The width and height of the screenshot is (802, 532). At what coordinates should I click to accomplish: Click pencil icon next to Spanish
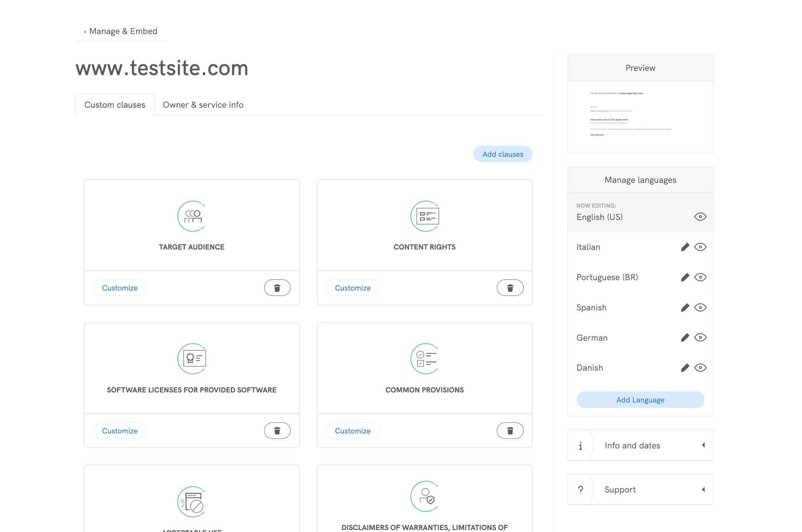[x=685, y=308]
